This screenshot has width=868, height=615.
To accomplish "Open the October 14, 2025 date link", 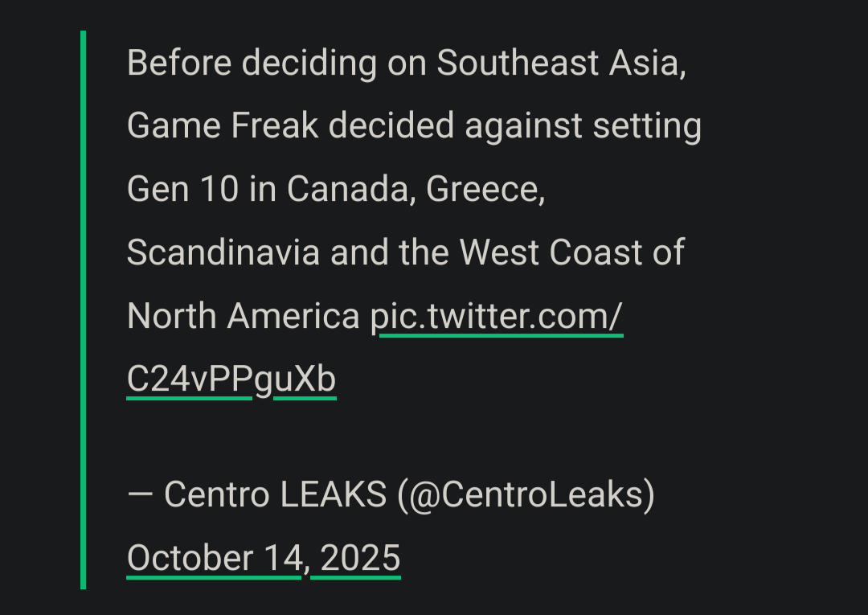I will pos(263,558).
